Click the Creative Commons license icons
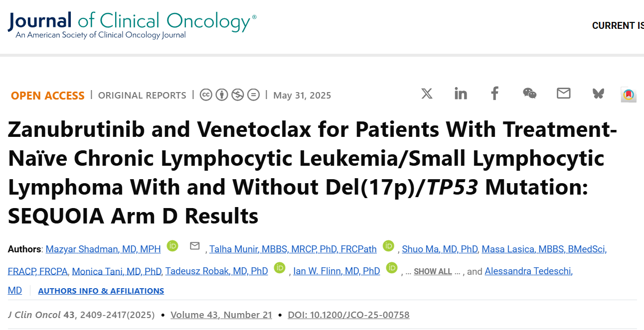Screen dimensions: 644x330 pyautogui.click(x=230, y=95)
